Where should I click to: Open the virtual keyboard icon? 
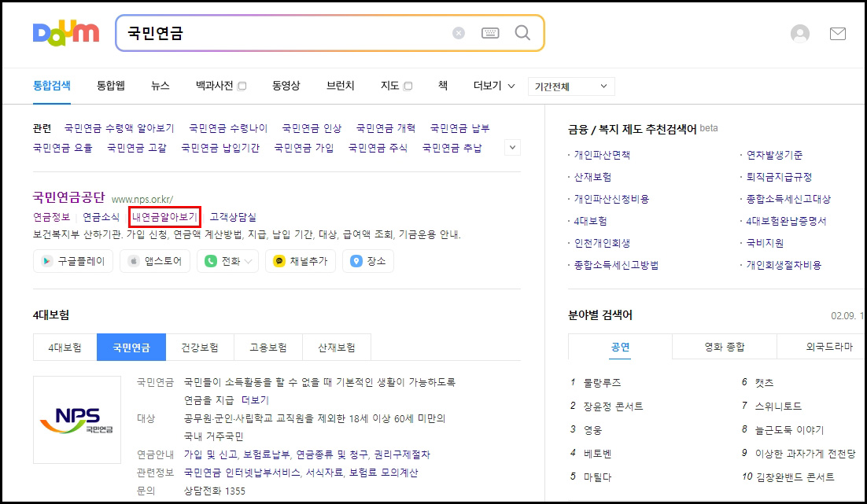pyautogui.click(x=490, y=33)
